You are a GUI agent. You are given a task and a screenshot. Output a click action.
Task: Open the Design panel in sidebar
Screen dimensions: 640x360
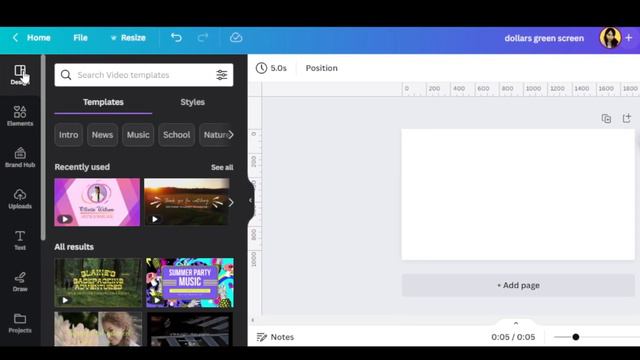(x=20, y=75)
